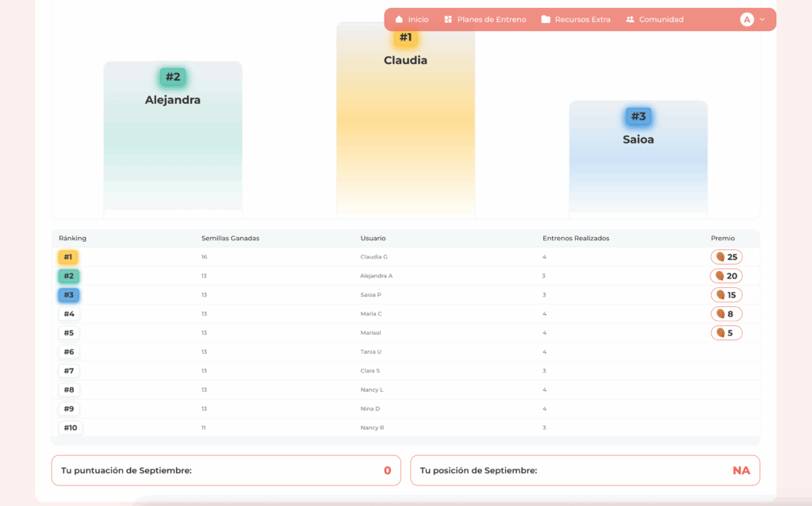This screenshot has height=506, width=812.
Task: Click the Comunidad people icon
Action: pyautogui.click(x=630, y=20)
